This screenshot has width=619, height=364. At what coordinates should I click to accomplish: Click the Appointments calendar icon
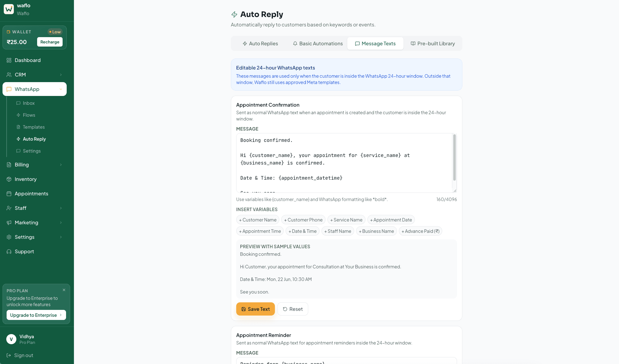(x=9, y=193)
